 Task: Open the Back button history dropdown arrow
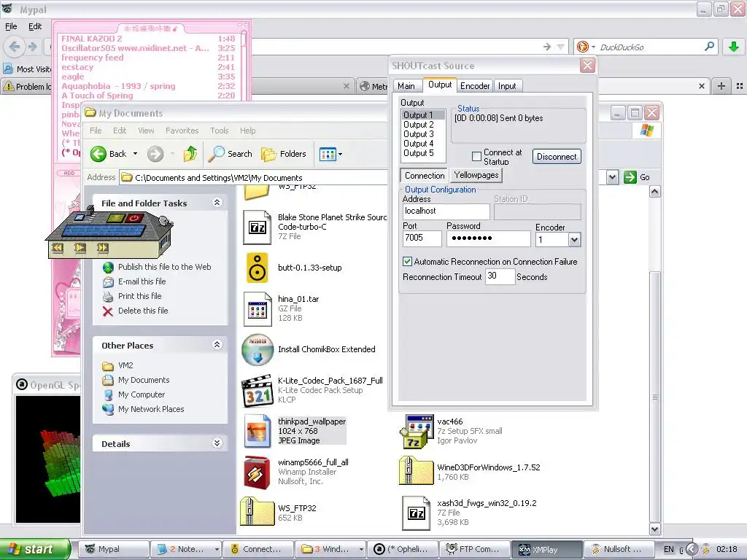[135, 154]
